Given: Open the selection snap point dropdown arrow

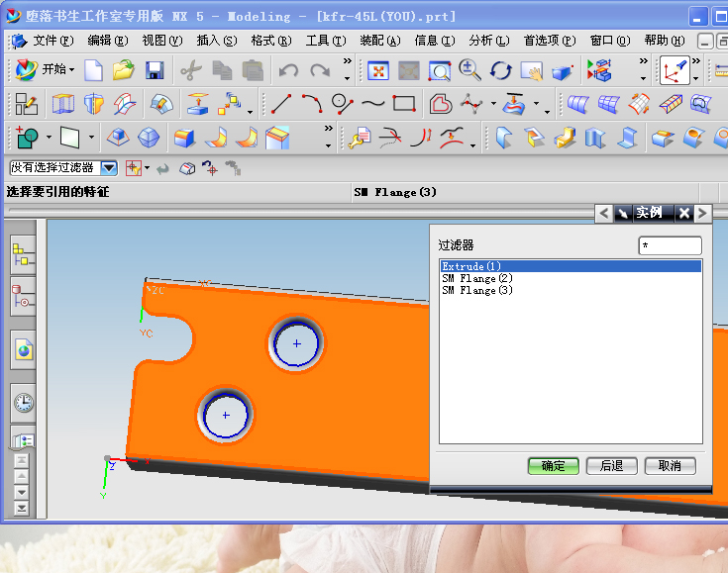Looking at the screenshot, I should coord(148,167).
